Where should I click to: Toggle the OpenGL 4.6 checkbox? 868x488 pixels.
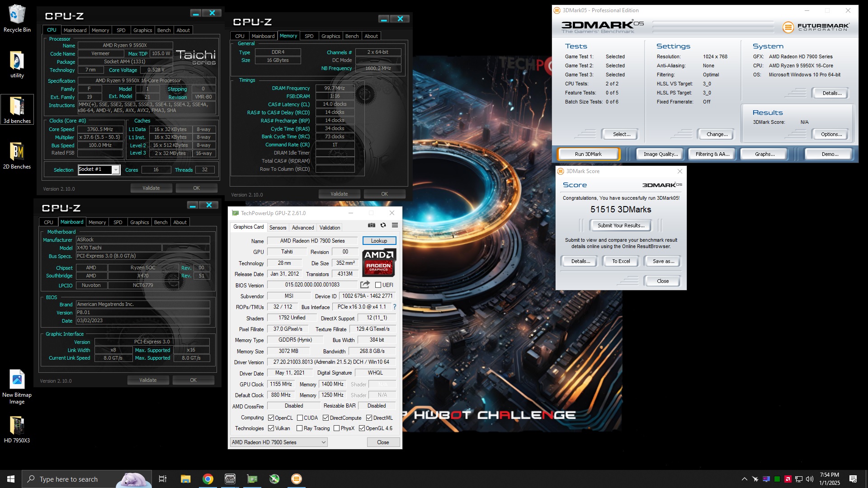[x=362, y=428]
